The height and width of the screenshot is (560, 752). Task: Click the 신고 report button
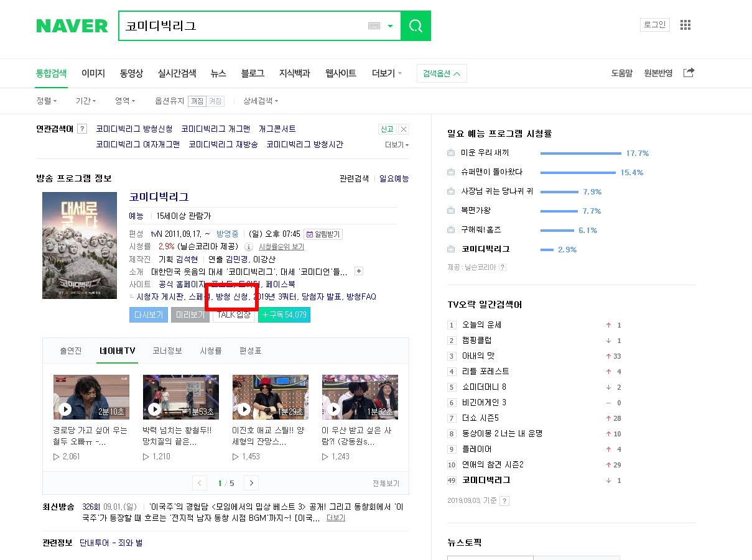387,129
